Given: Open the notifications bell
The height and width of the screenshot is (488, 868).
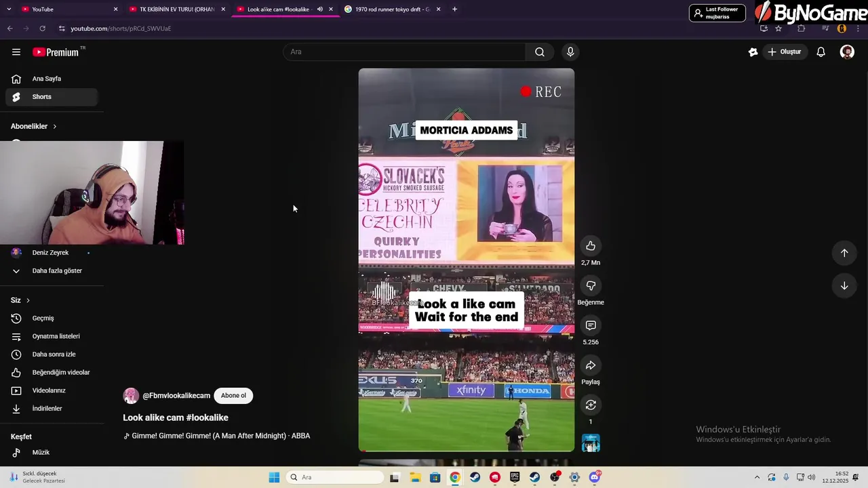Looking at the screenshot, I should pyautogui.click(x=821, y=52).
